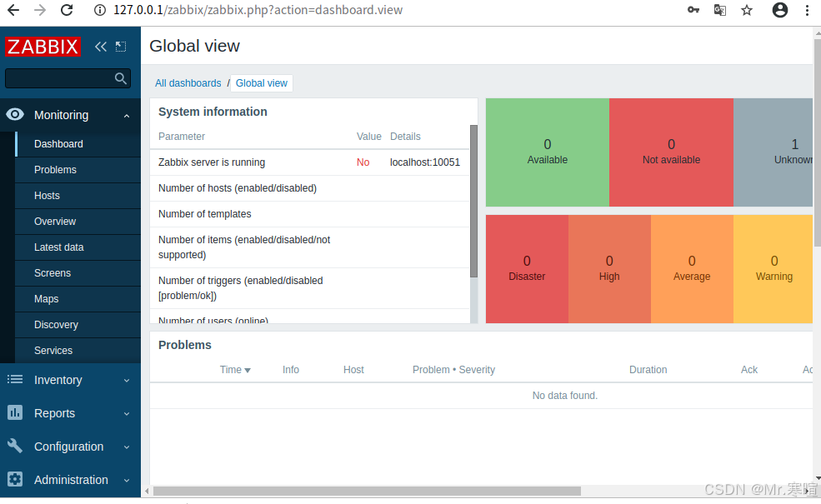Screen dimensions: 821x504
Task: Toggle kiosk/hide sidebar icon next to chevrons
Action: point(121,47)
